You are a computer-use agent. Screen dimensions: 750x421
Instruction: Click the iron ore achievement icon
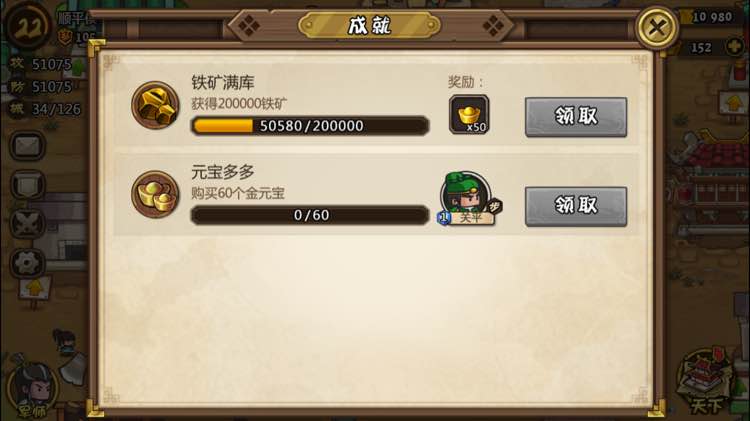pyautogui.click(x=155, y=105)
